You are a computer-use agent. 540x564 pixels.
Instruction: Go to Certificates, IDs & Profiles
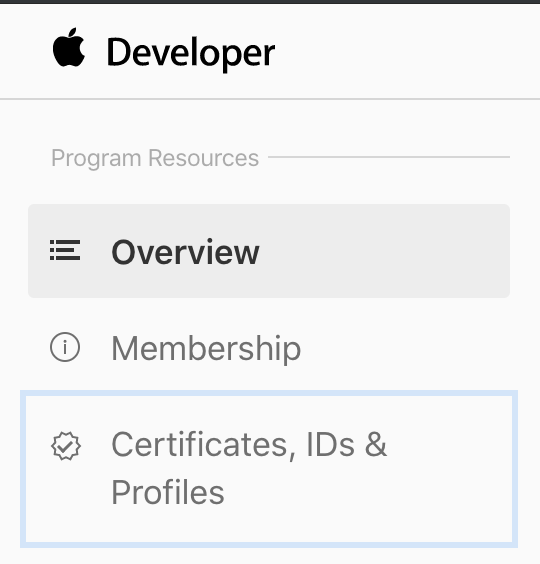click(269, 469)
